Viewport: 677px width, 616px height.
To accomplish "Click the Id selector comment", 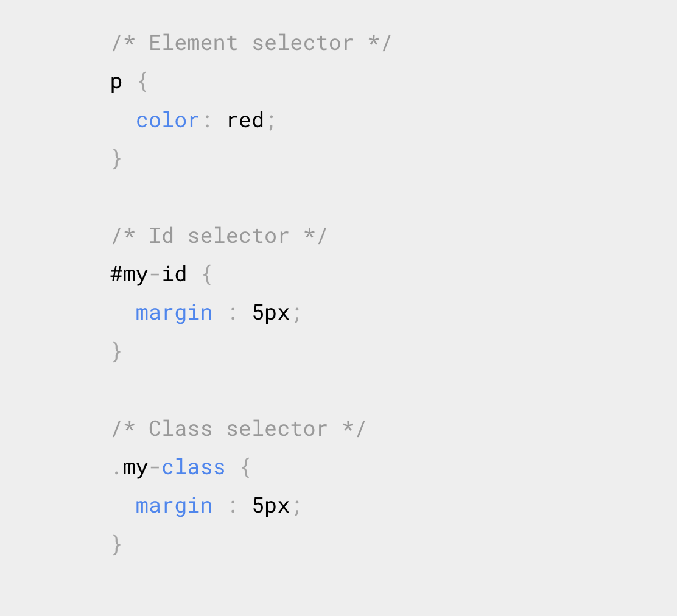I will (219, 236).
